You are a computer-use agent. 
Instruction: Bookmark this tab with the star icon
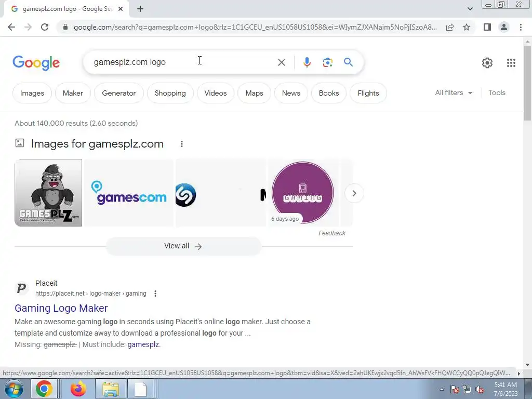pyautogui.click(x=467, y=27)
